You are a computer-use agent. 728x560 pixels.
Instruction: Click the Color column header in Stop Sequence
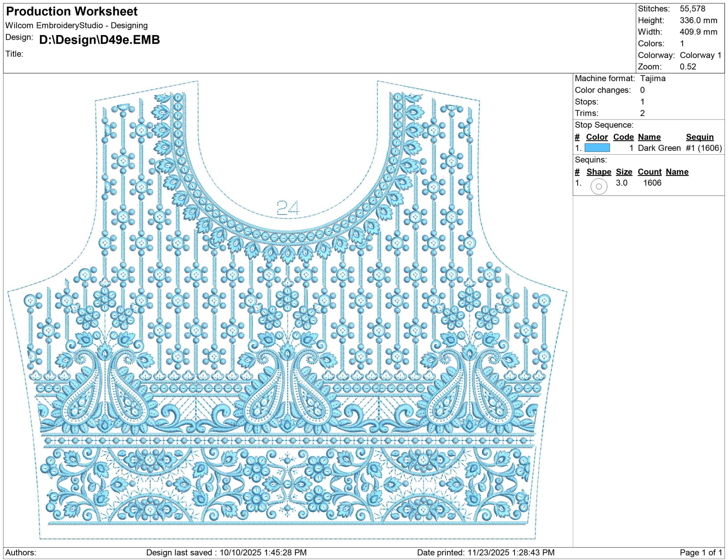(x=597, y=137)
